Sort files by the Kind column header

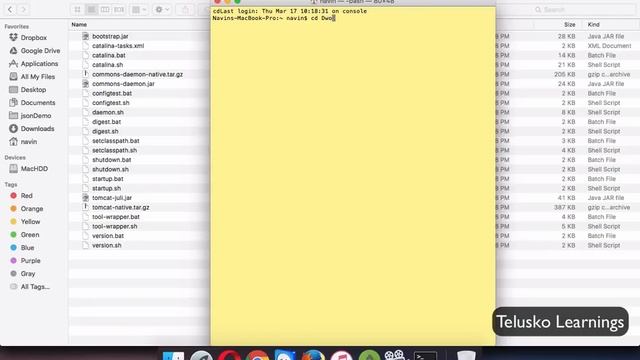pyautogui.click(x=593, y=24)
